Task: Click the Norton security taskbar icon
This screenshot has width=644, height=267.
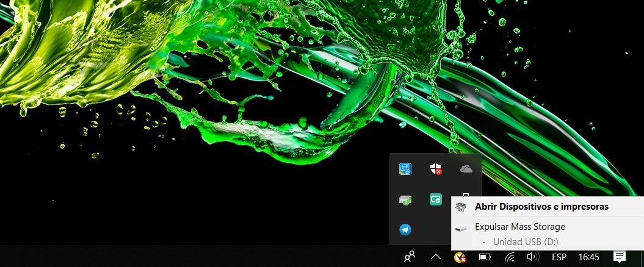Action: coord(461,257)
